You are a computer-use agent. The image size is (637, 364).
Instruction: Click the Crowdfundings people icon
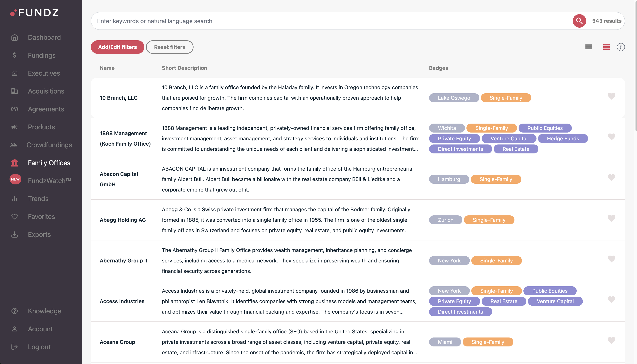(x=14, y=145)
